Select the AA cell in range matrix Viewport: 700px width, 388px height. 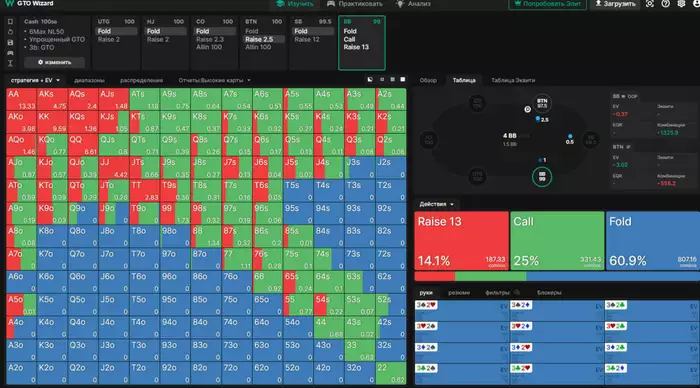pos(21,99)
